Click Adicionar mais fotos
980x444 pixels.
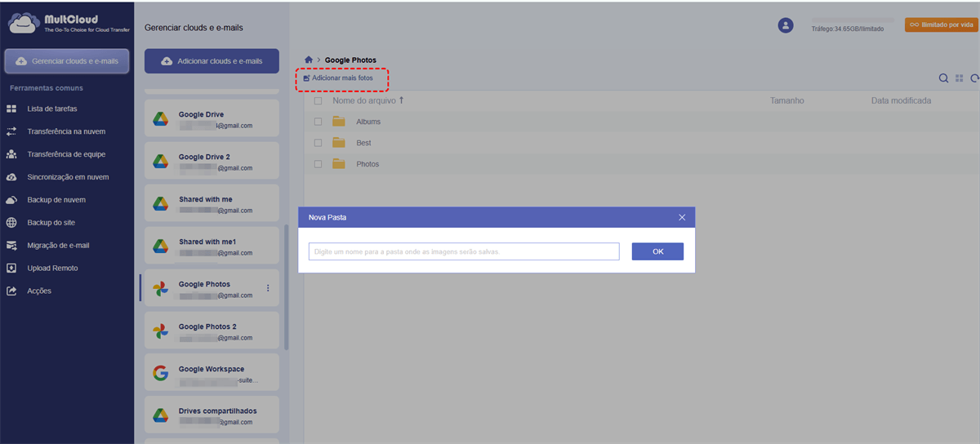[x=337, y=78]
